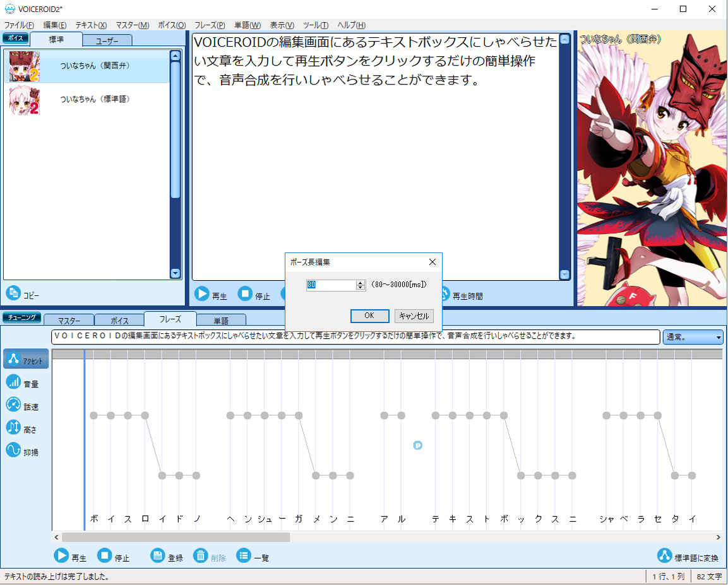This screenshot has width=728, height=585.
Task: Open the ファイル(F) menu
Action: pos(19,25)
